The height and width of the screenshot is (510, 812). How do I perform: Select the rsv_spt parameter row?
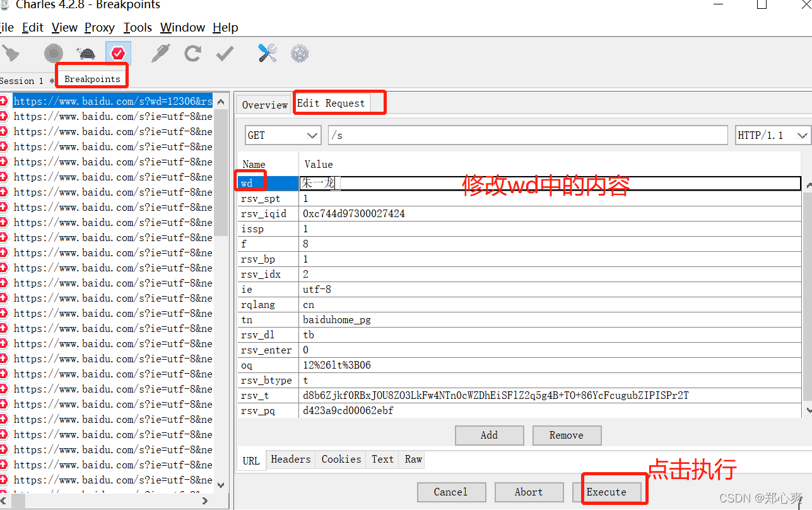pos(519,198)
